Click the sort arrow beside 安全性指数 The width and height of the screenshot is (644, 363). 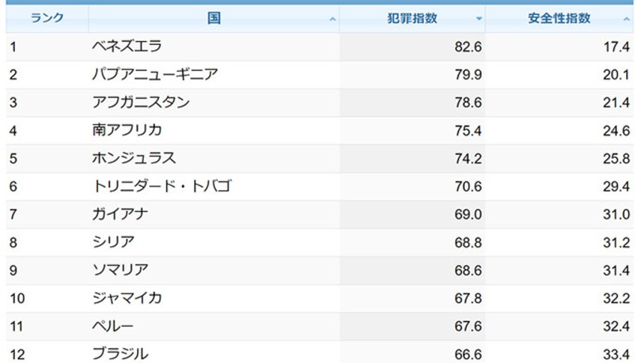tap(627, 19)
